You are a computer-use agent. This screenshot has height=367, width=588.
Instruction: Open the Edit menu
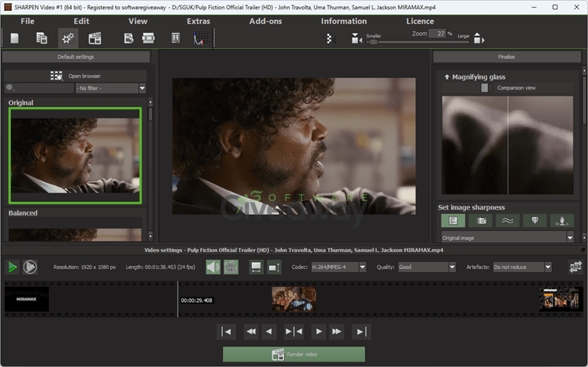(82, 21)
